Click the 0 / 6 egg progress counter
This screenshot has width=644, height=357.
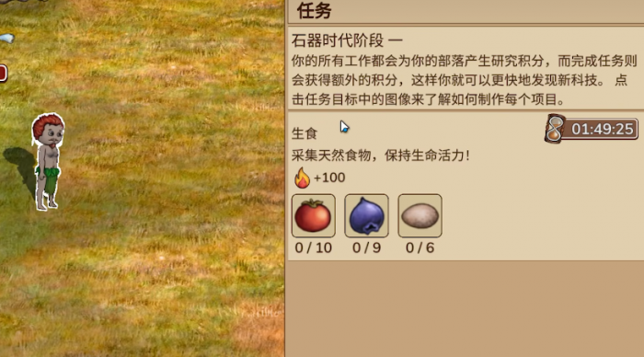click(x=420, y=248)
